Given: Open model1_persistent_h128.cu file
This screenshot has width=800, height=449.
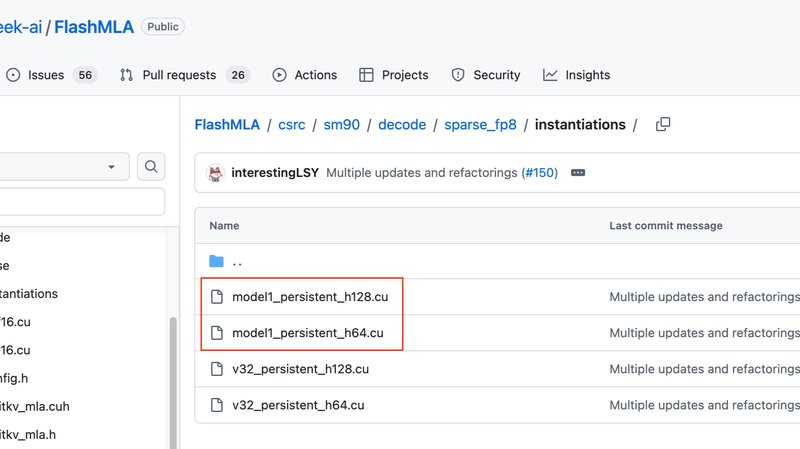Looking at the screenshot, I should tap(310, 297).
